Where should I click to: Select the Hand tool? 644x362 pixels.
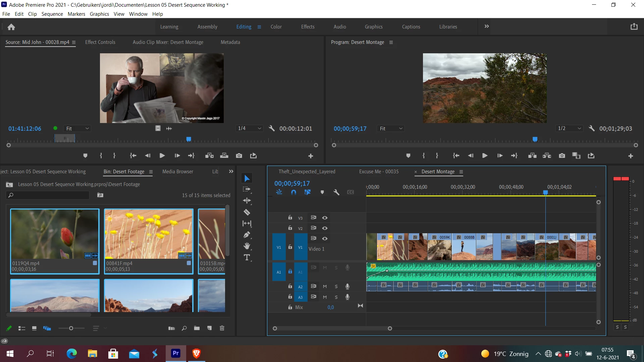point(247,246)
